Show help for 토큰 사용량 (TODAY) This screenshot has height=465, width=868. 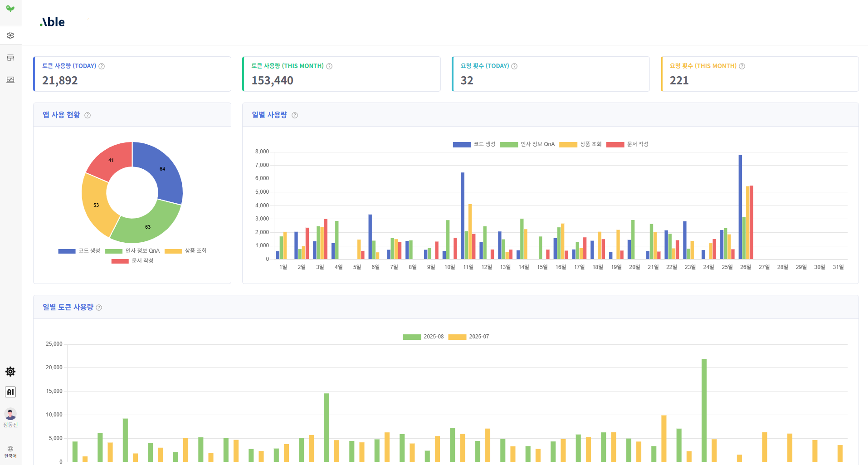point(102,66)
